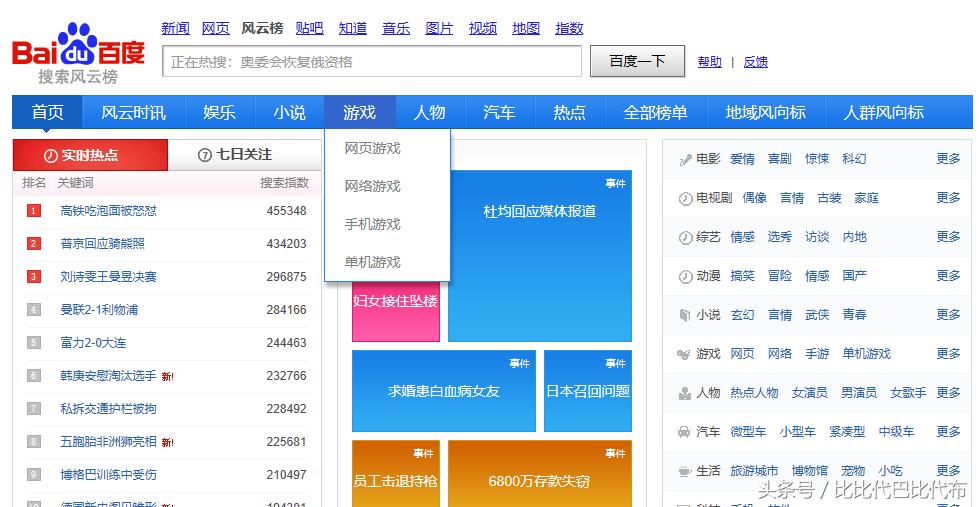Viewport: 979px width, 507px height.
Task: Open 全部榜单 navigation item
Action: click(656, 112)
